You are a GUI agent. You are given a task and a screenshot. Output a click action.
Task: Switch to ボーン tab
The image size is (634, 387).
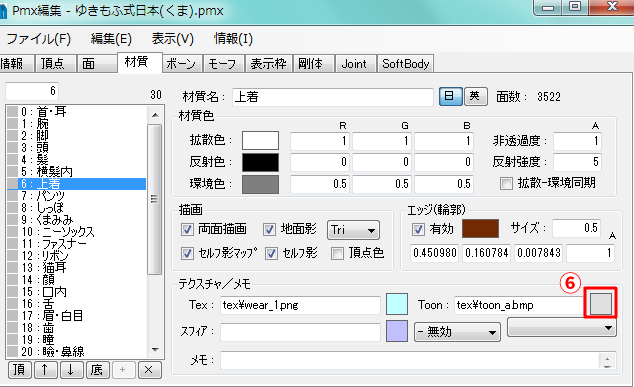tap(181, 63)
